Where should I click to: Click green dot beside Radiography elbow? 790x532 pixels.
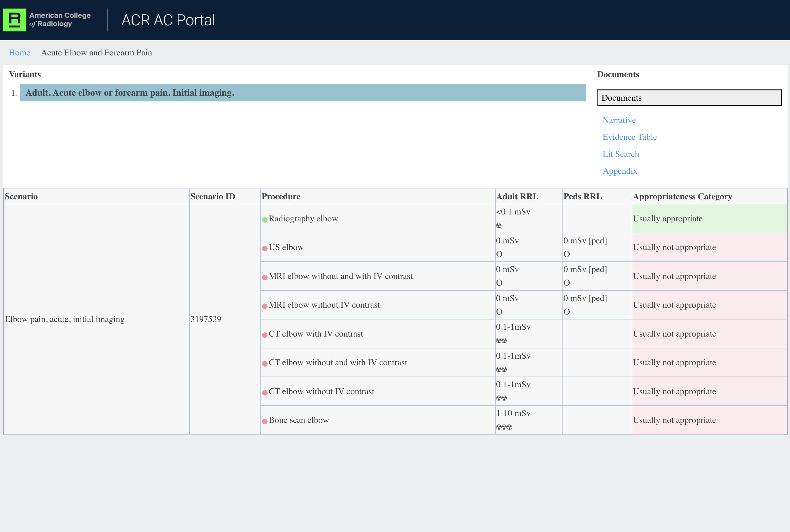click(x=265, y=220)
